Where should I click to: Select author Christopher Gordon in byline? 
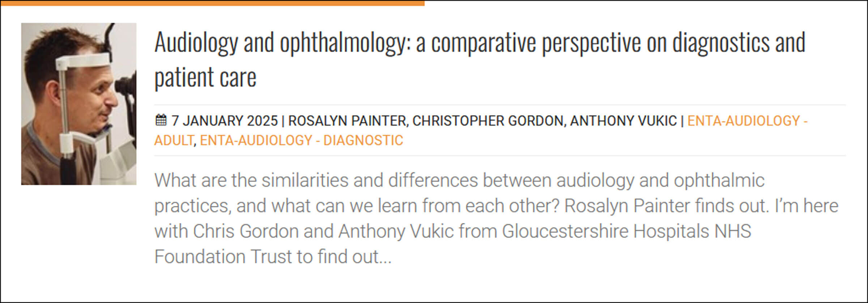[488, 121]
